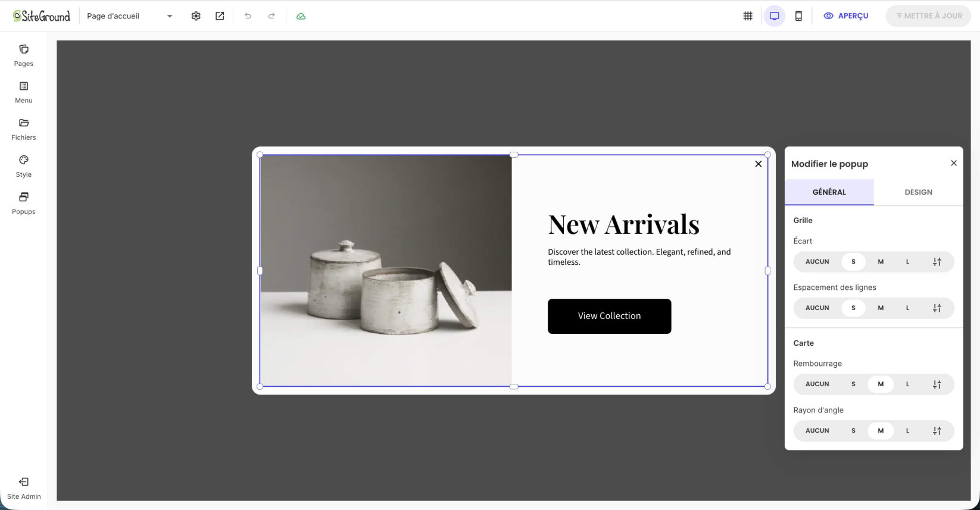
Task: Open the Fichiers sidebar section
Action: [x=24, y=129]
